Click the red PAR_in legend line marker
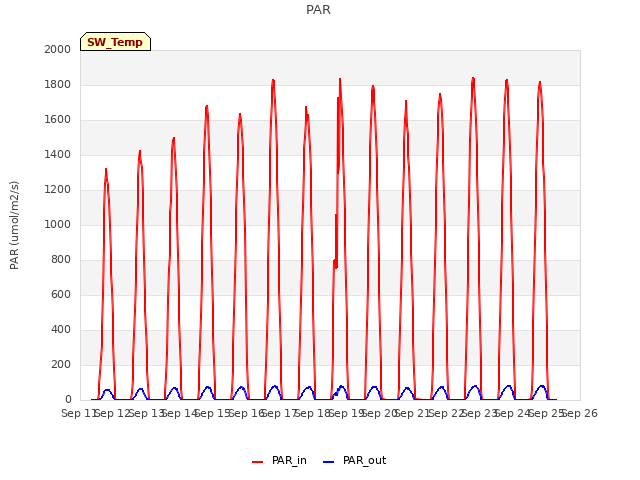This screenshot has width=640, height=480. pos(258,462)
